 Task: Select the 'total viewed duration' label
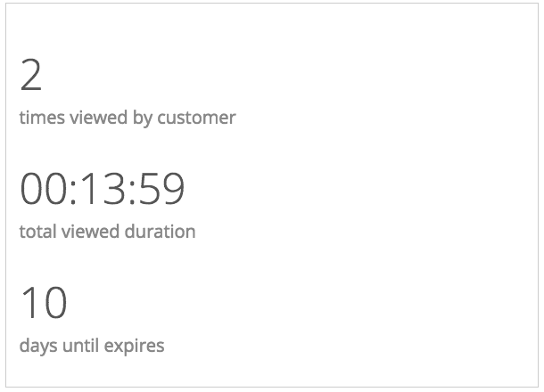coord(107,232)
